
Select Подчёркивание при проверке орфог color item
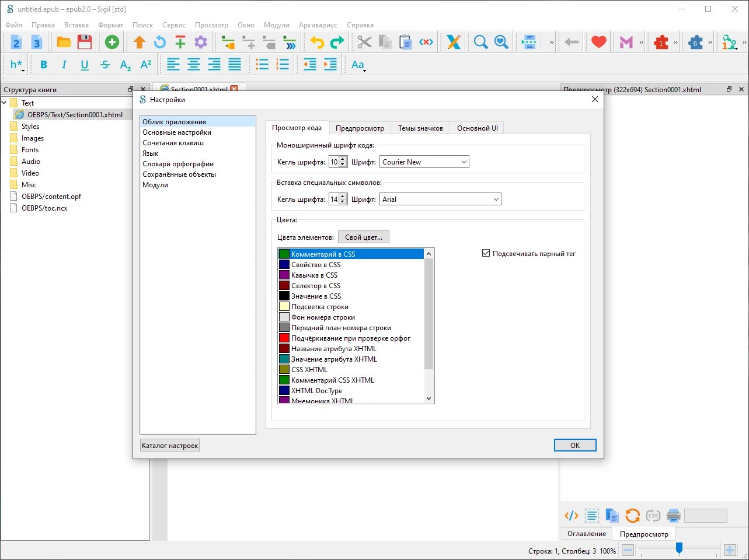tap(351, 338)
